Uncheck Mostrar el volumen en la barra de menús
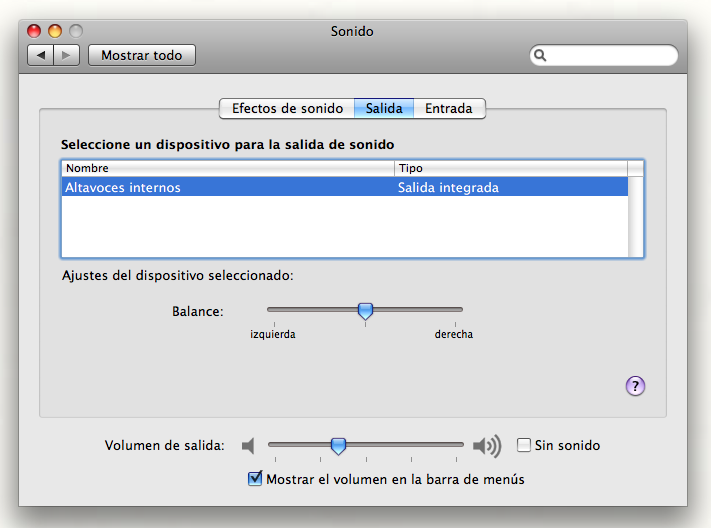Image resolution: width=711 pixels, height=528 pixels. 255,479
